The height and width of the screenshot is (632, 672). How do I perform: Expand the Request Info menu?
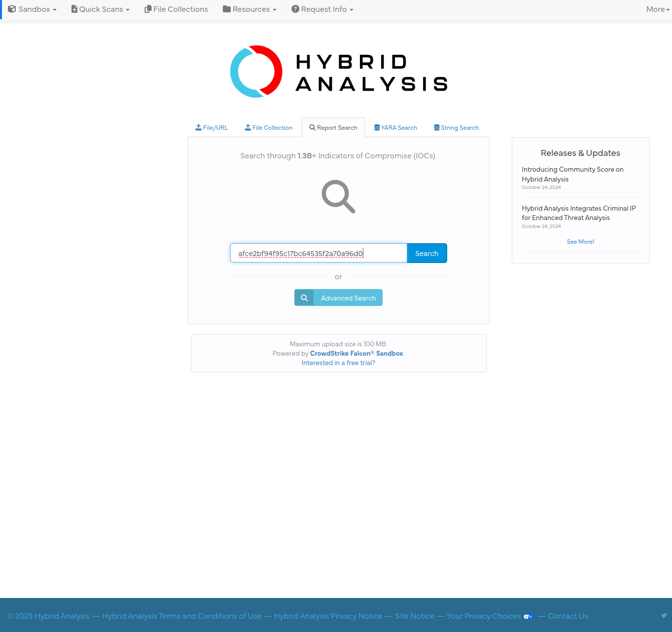[322, 9]
